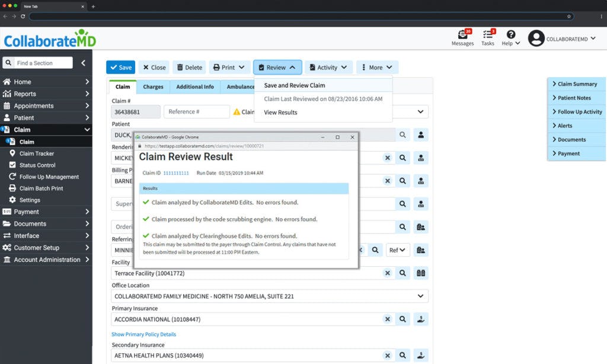Open supervising provider details icon
607x364 pixels.
click(x=421, y=204)
